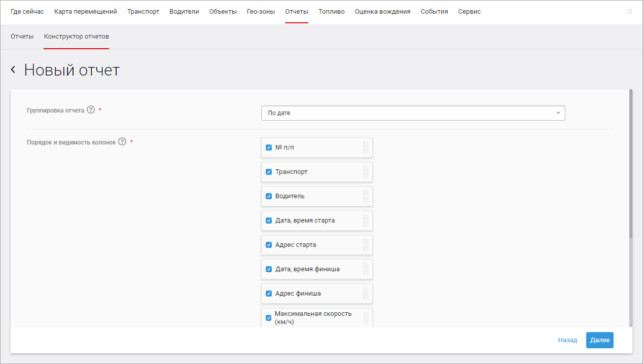Click the Далее button
The height and width of the screenshot is (364, 643).
[x=600, y=340]
